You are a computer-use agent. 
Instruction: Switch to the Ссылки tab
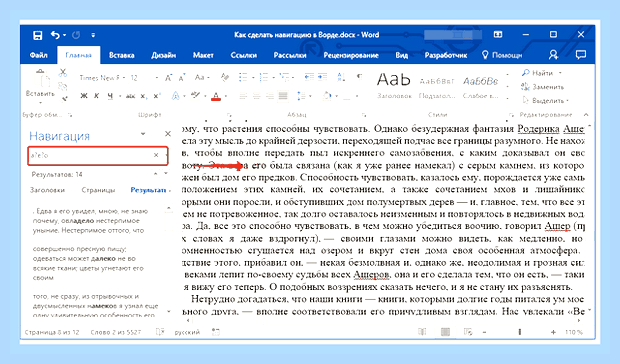tap(244, 55)
